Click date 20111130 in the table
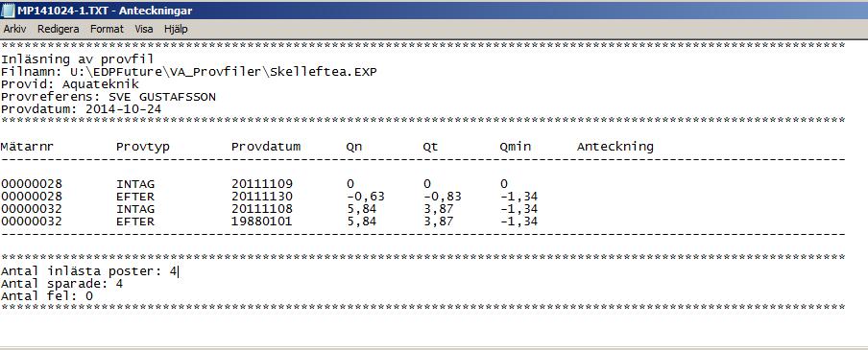The width and height of the screenshot is (868, 350). point(262,197)
